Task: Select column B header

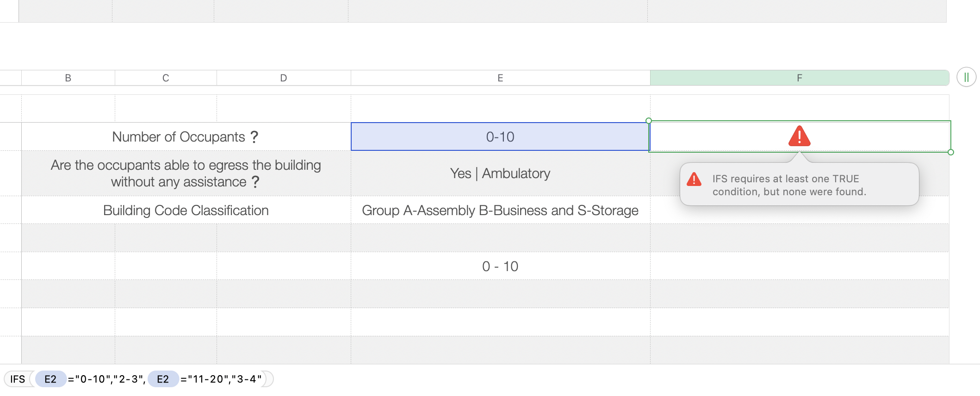Action: [68, 78]
